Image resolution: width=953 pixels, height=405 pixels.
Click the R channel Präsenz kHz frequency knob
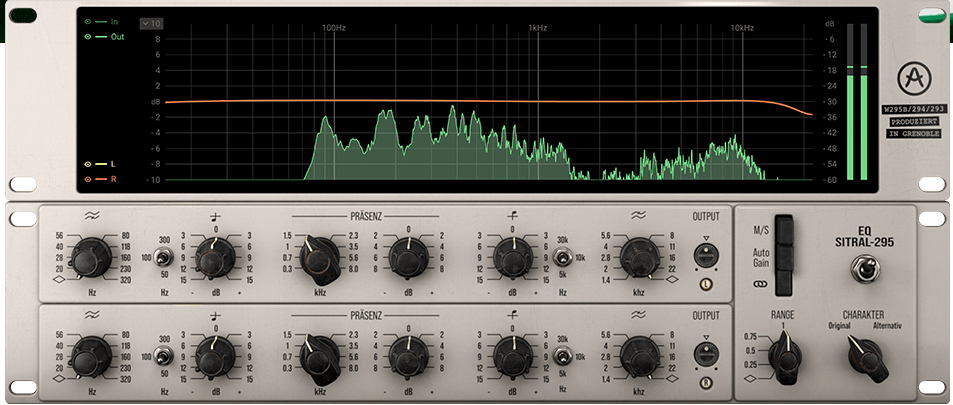point(320,358)
